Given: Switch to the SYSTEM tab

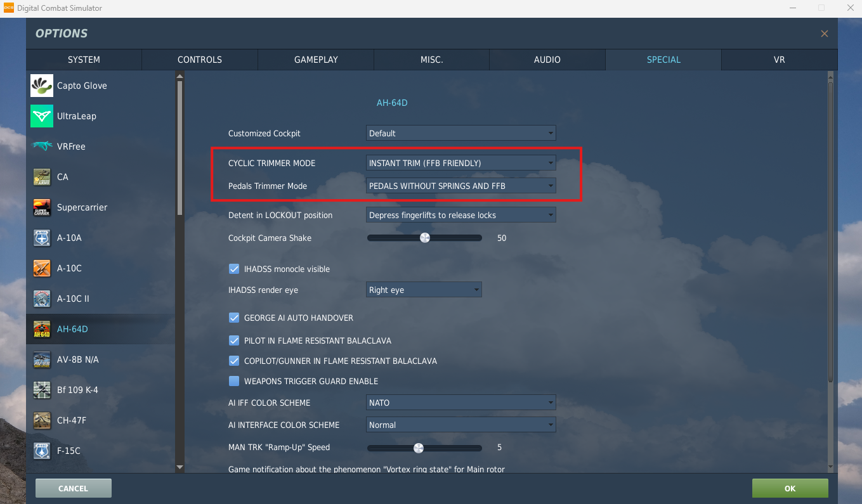Looking at the screenshot, I should click(x=84, y=60).
